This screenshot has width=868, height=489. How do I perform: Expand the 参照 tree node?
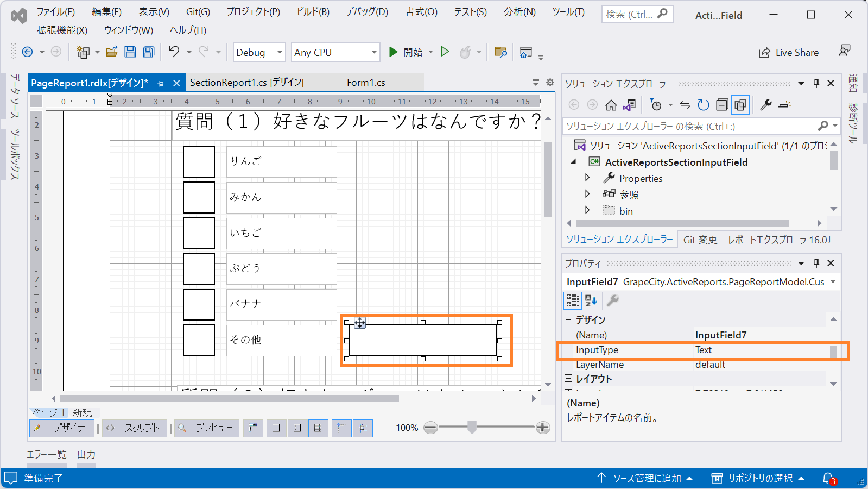[x=587, y=193]
